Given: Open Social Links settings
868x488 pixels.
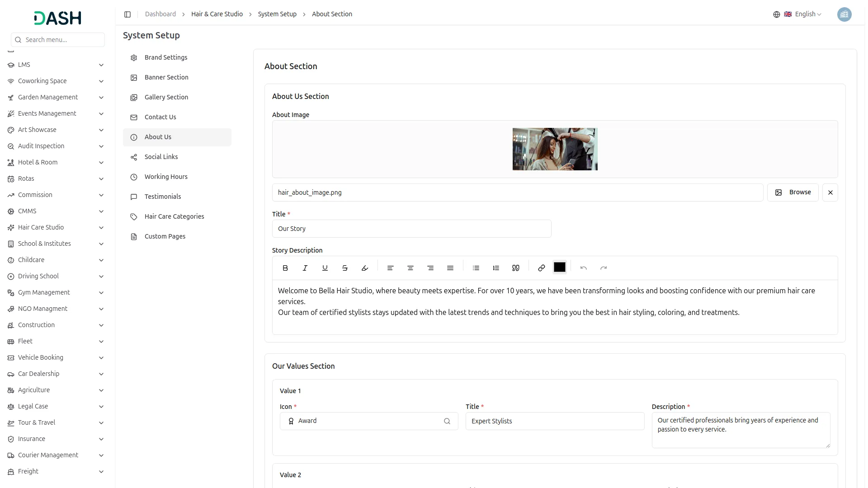Looking at the screenshot, I should click(x=177, y=157).
